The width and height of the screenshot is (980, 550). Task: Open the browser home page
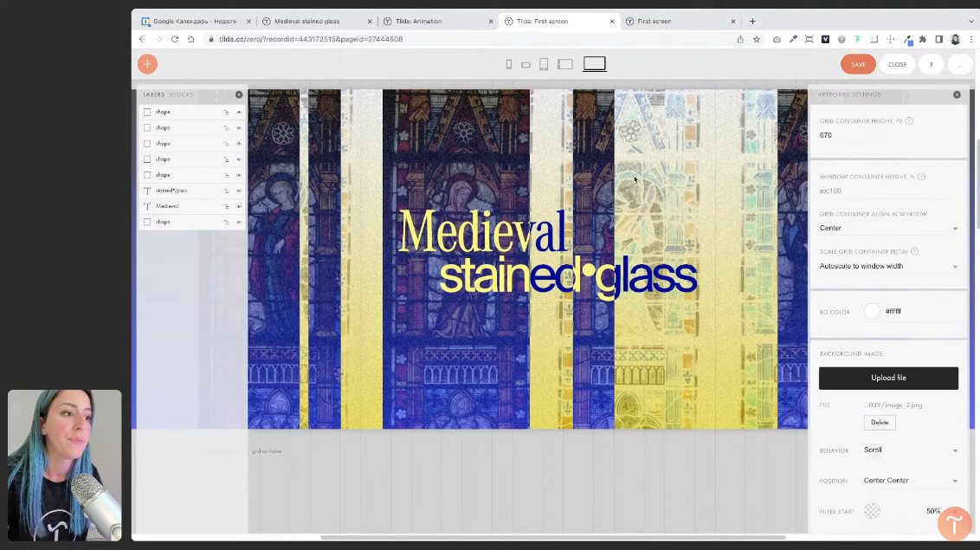coord(191,39)
